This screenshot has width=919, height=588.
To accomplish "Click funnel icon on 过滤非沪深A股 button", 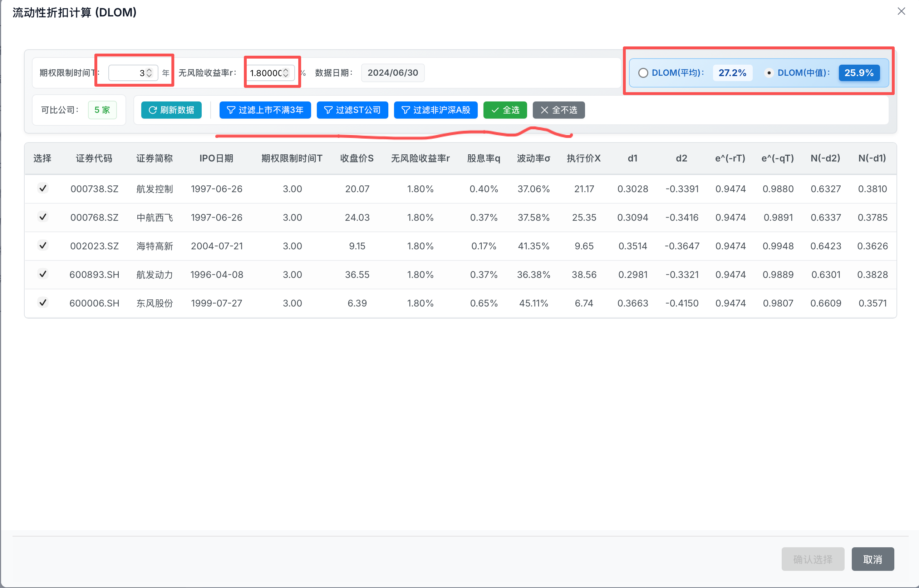I will coord(406,110).
